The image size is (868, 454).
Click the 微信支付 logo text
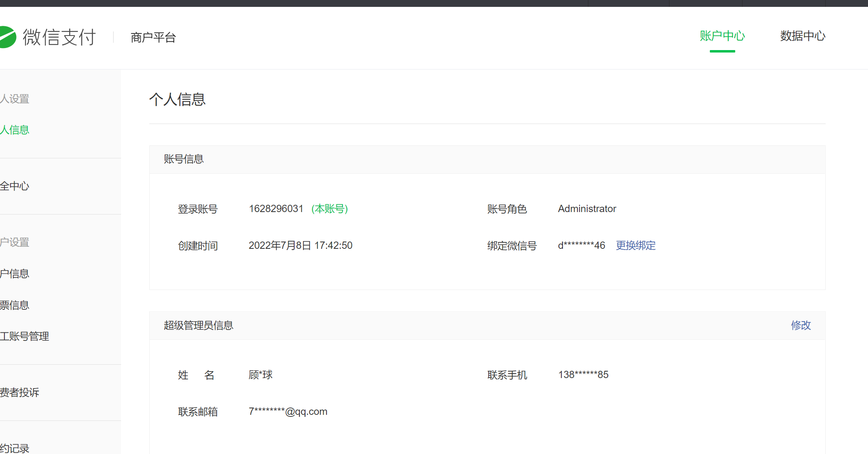59,37
